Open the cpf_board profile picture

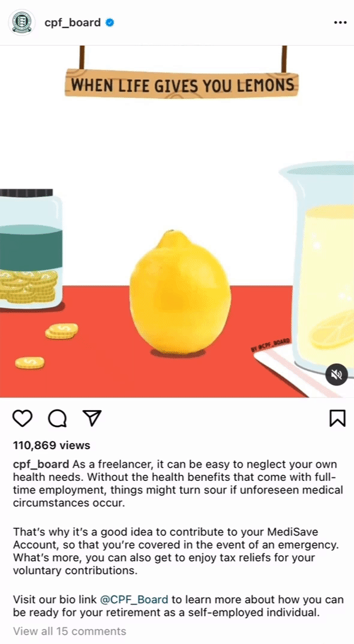pos(22,22)
